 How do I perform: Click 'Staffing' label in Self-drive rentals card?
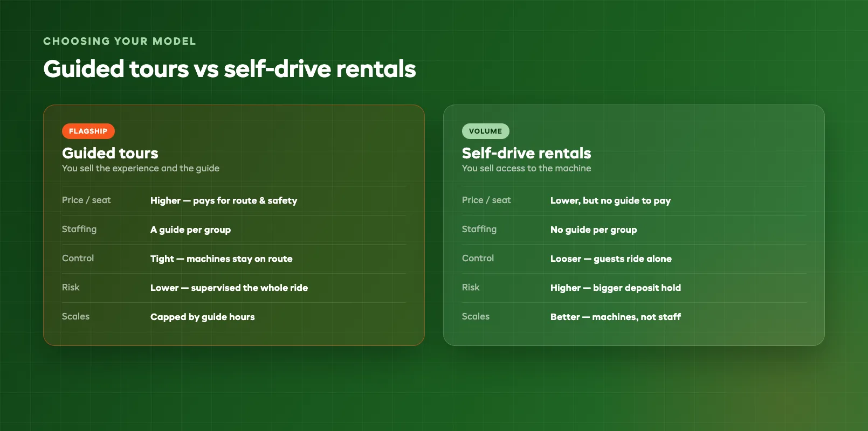[x=479, y=229]
